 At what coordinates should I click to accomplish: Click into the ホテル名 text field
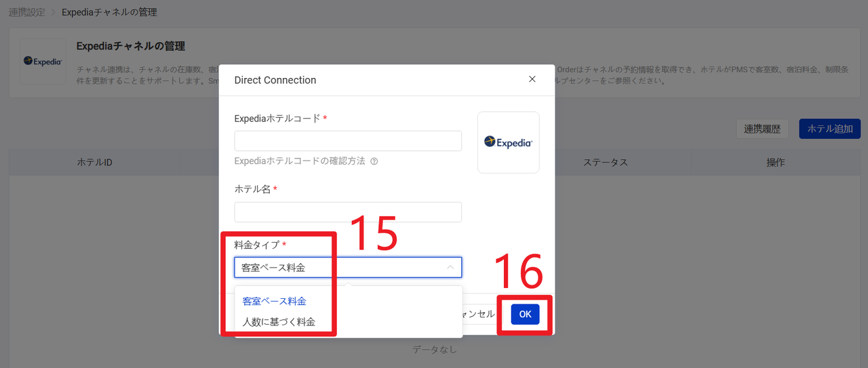347,212
